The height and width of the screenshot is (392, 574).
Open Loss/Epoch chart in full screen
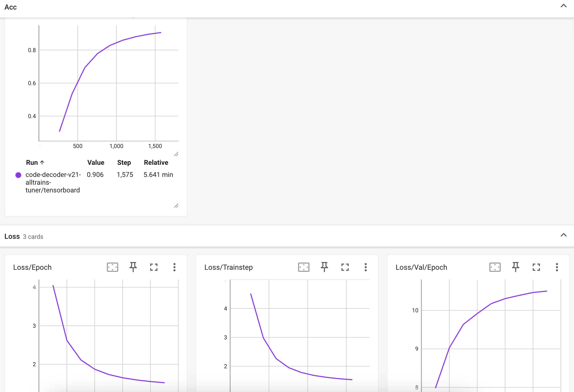(x=154, y=267)
